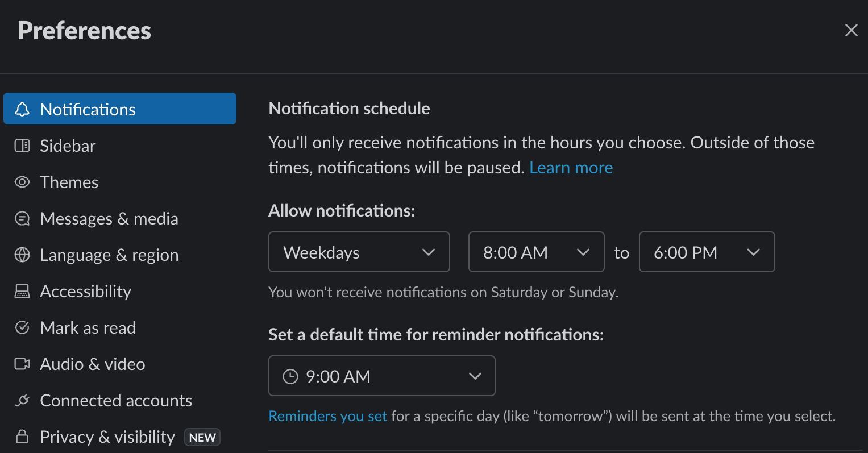Switch to Connected accounts preferences
The width and height of the screenshot is (868, 453).
(x=115, y=400)
